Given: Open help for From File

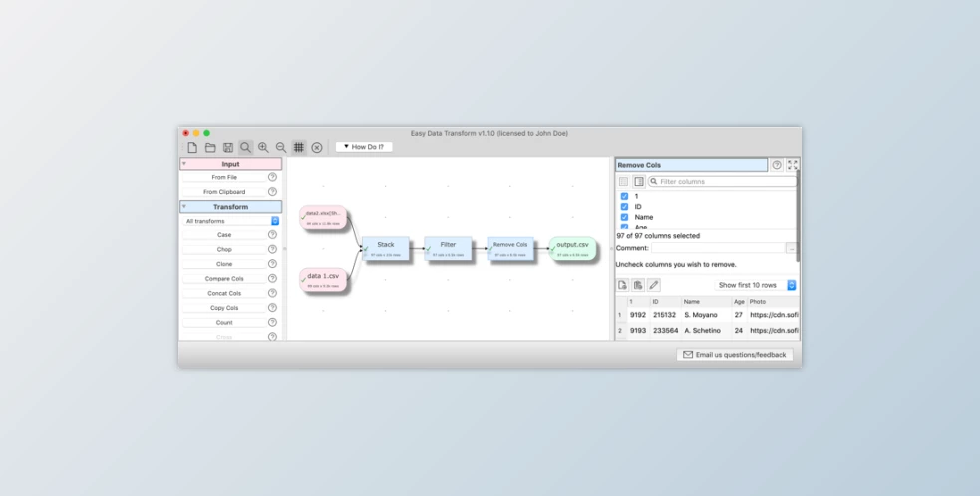Looking at the screenshot, I should coord(272,177).
